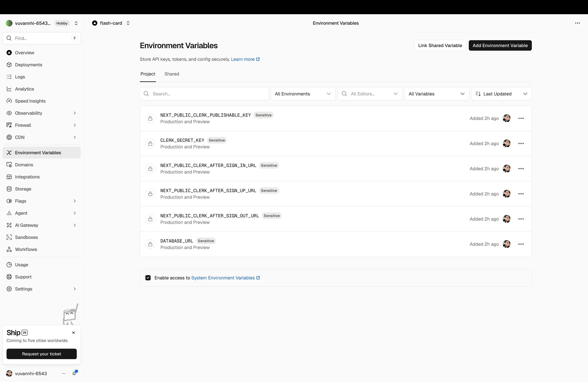Viewport: 588px width, 382px height.
Task: Open the Support page
Action: 41,277
